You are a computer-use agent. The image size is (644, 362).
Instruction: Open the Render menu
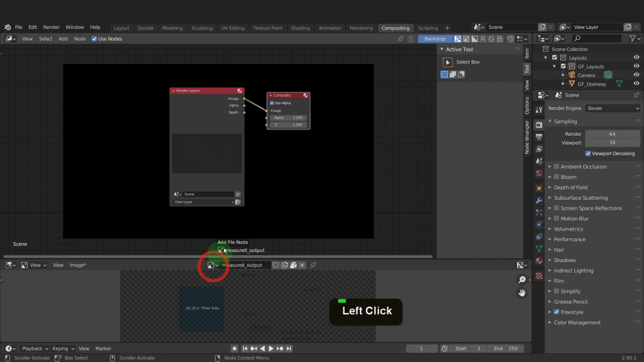[x=52, y=28]
